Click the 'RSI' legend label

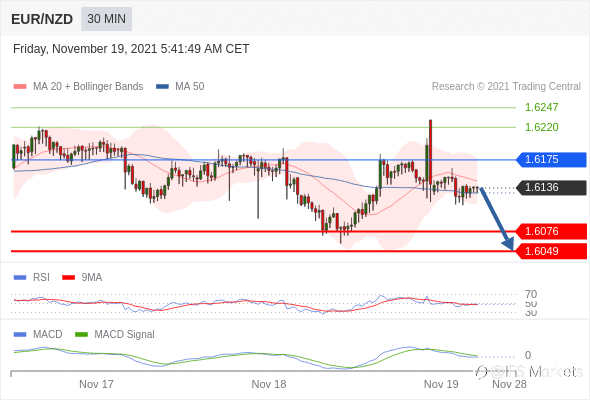(x=41, y=278)
